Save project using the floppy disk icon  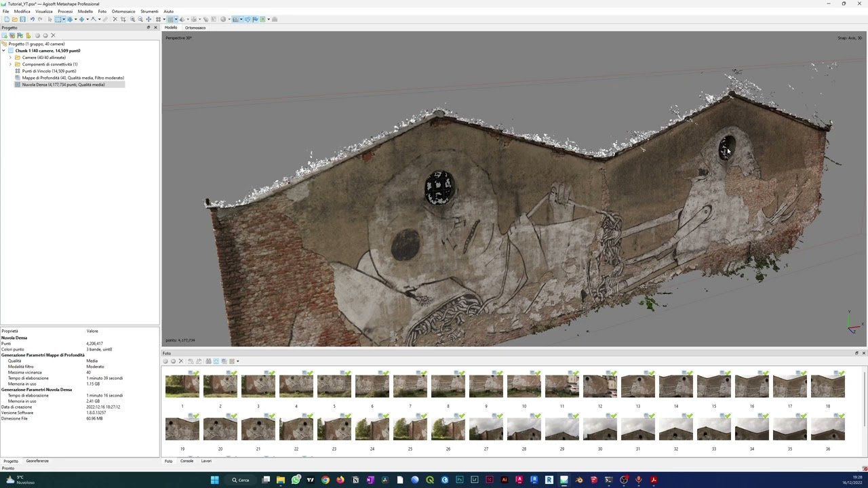(22, 19)
